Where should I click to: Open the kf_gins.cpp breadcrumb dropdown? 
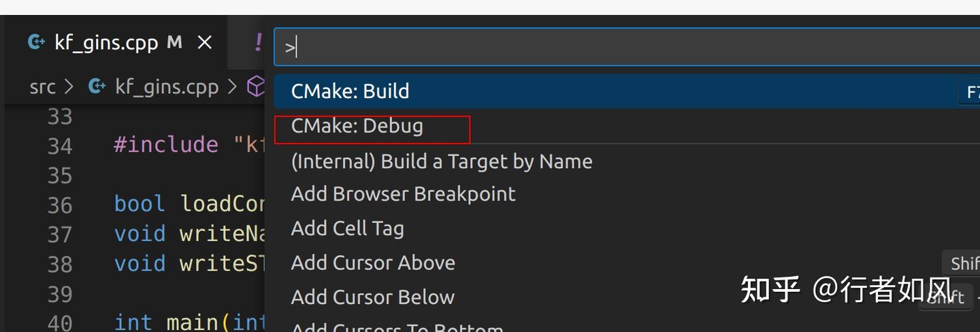point(167,86)
